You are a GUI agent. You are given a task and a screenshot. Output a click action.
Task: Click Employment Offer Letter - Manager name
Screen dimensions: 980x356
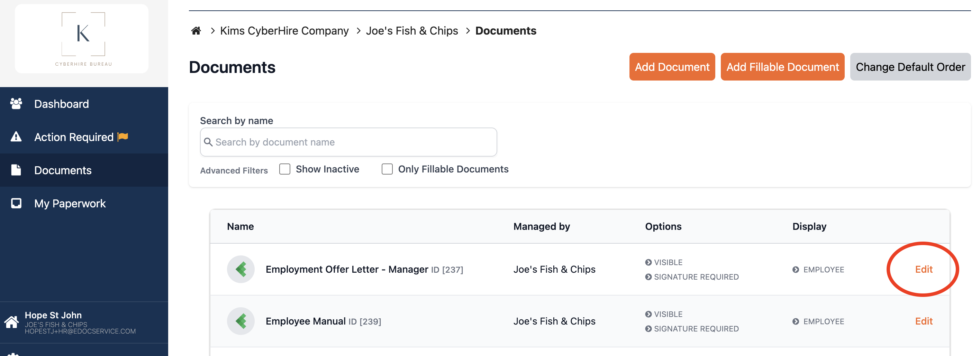click(x=347, y=269)
